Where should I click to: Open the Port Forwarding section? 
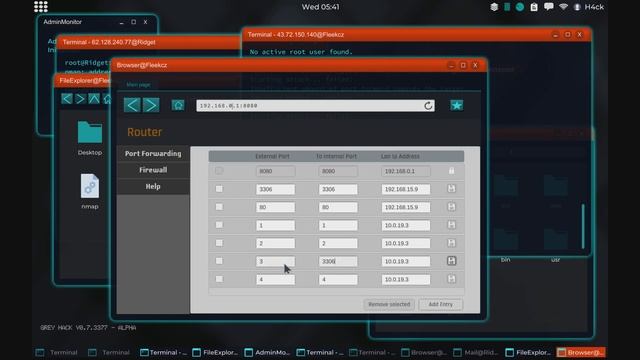coord(153,153)
